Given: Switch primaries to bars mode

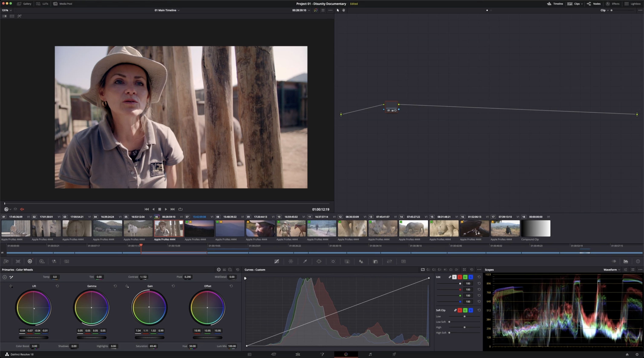Looking at the screenshot, I should tap(224, 270).
